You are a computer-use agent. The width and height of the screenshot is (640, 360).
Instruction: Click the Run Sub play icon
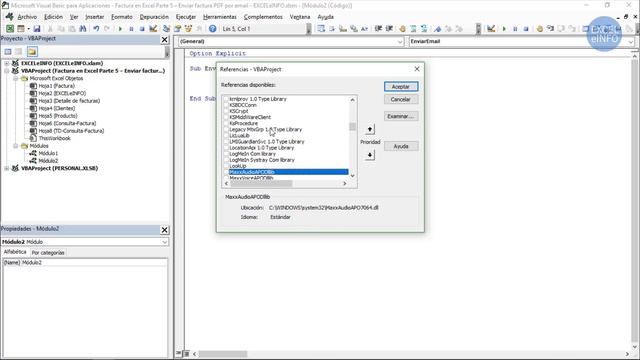click(120, 29)
